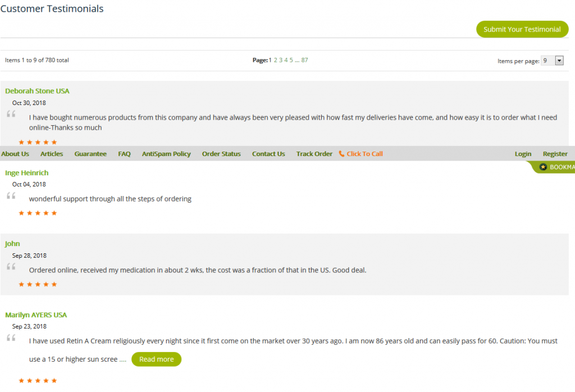575x392 pixels.
Task: Click the phone icon beside Click To Call
Action: tap(341, 154)
